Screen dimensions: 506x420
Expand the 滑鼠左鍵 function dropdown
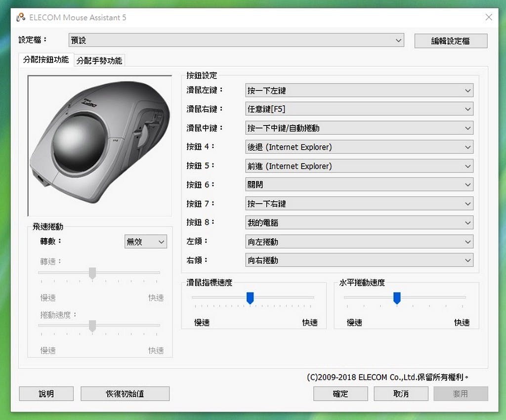point(359,90)
